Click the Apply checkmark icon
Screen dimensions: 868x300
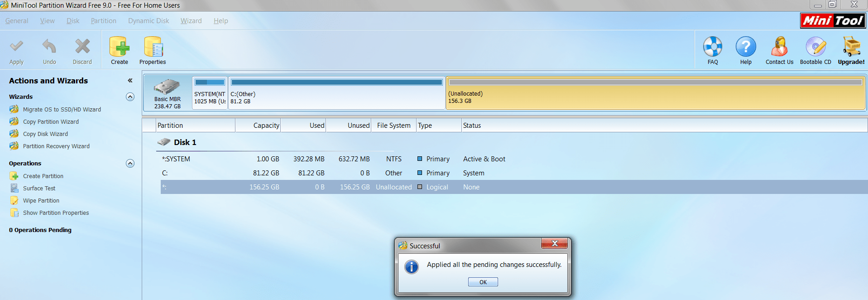(17, 46)
